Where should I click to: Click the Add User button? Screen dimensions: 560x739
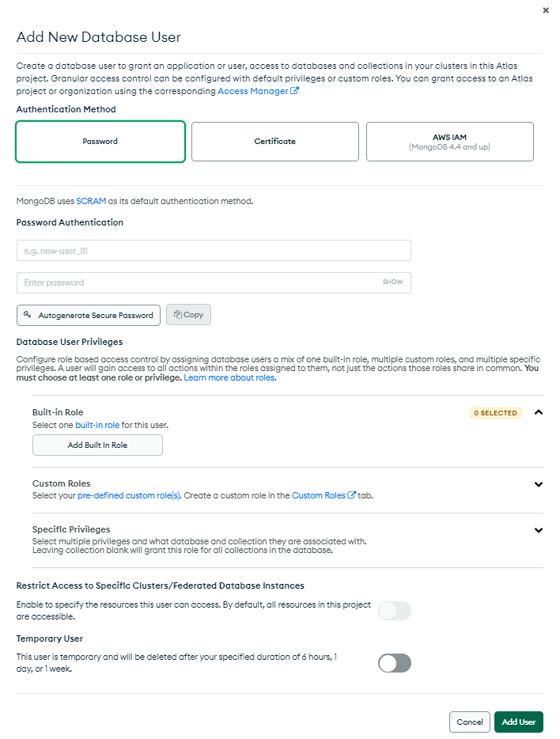coord(519,722)
